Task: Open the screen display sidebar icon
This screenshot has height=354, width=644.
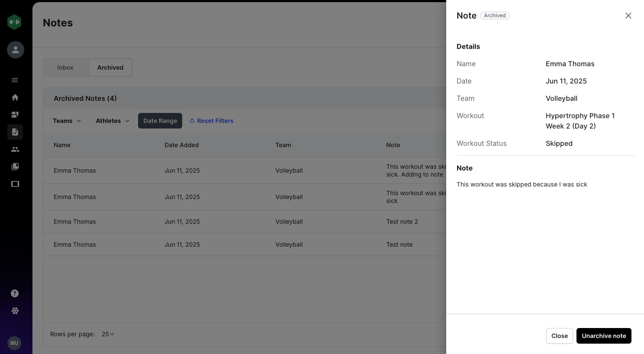Action: coord(15,184)
